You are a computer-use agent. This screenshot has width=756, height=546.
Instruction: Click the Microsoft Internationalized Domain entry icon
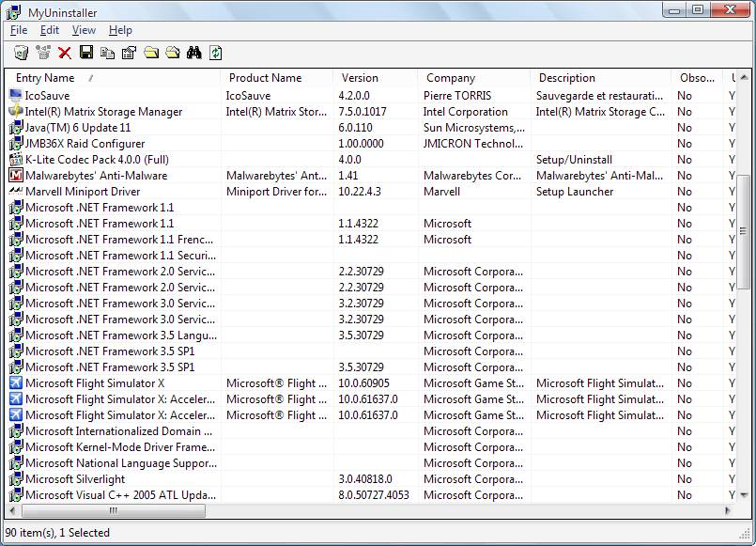point(16,430)
